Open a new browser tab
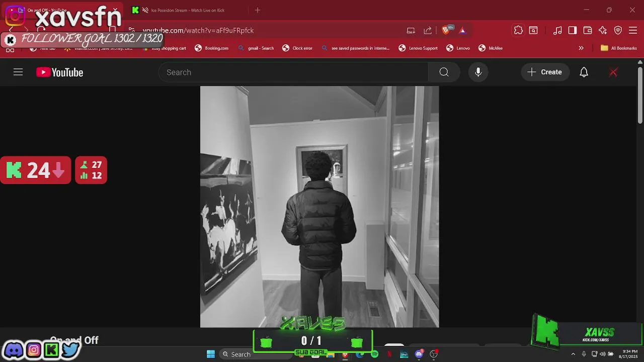Viewport: 644px width, 362px height. click(x=258, y=10)
